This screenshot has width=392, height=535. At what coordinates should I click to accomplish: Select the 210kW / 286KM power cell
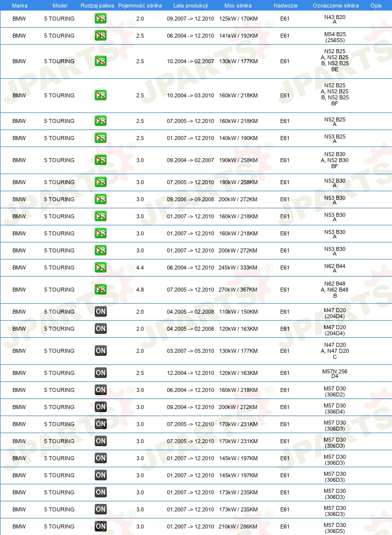point(238,526)
